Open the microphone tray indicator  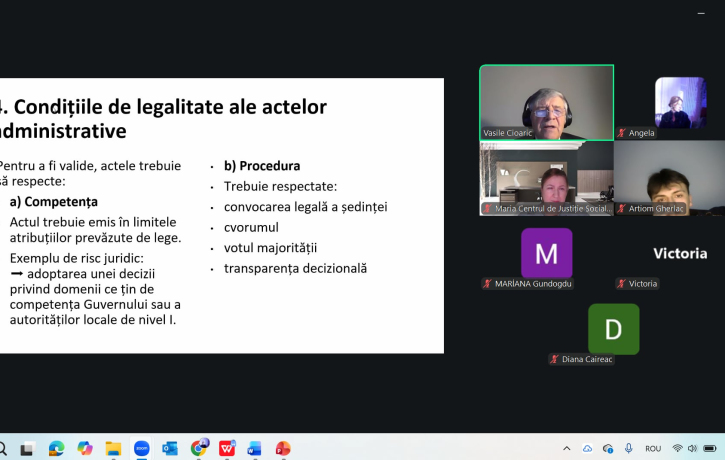tap(630, 448)
